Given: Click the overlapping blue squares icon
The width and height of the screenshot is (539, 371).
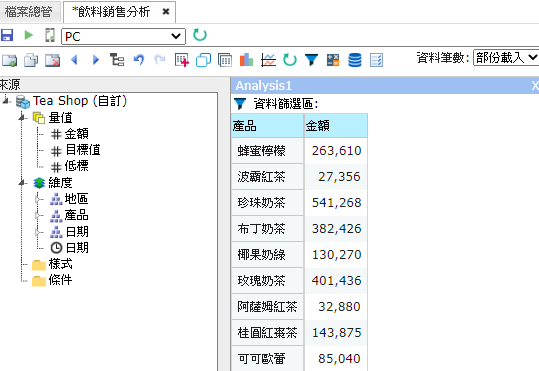Looking at the screenshot, I should click(204, 60).
